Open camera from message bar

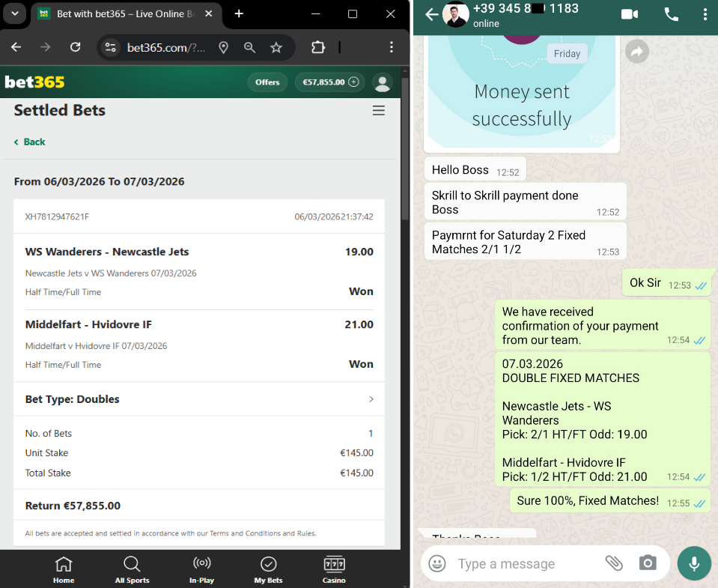click(648, 563)
